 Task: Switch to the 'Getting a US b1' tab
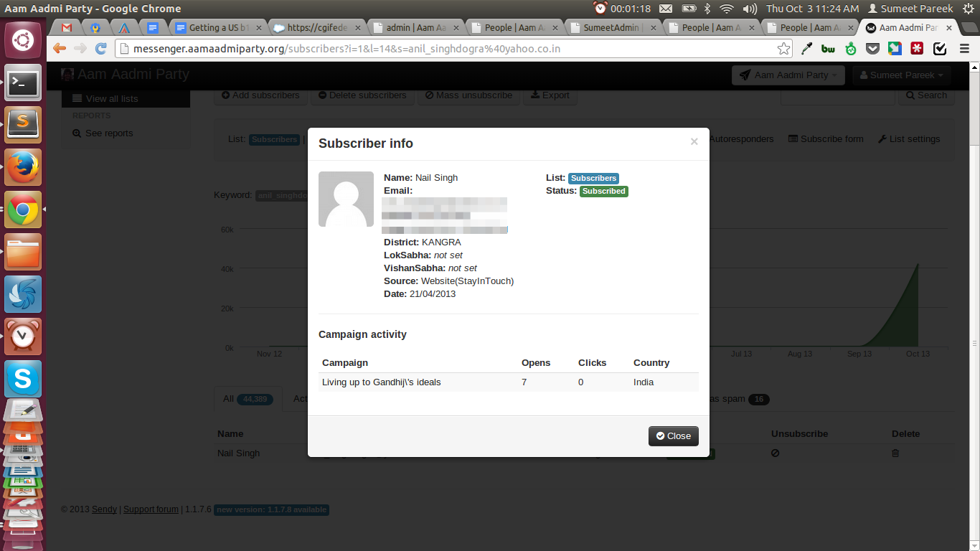tap(219, 28)
